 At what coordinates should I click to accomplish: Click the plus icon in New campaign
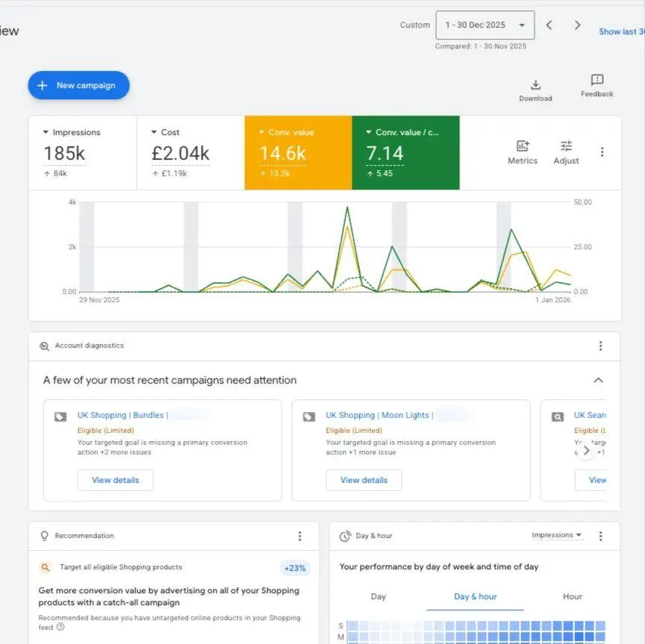(x=42, y=86)
